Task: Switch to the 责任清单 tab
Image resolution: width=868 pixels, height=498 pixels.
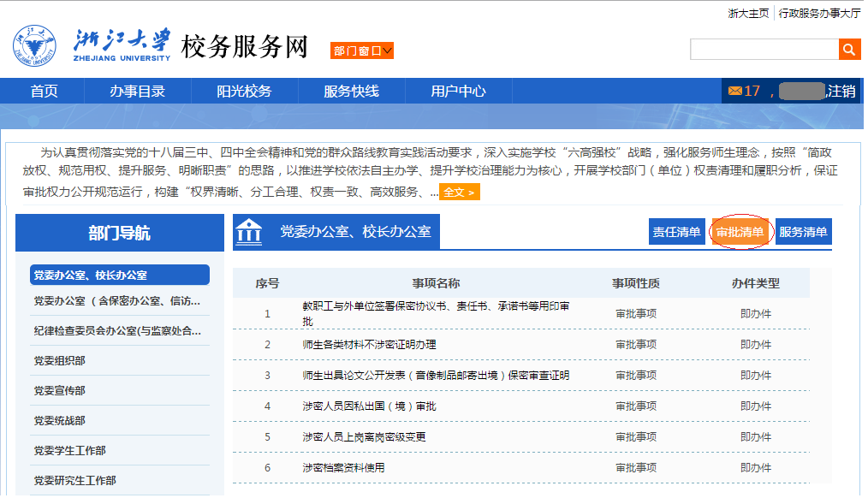Action: (676, 233)
